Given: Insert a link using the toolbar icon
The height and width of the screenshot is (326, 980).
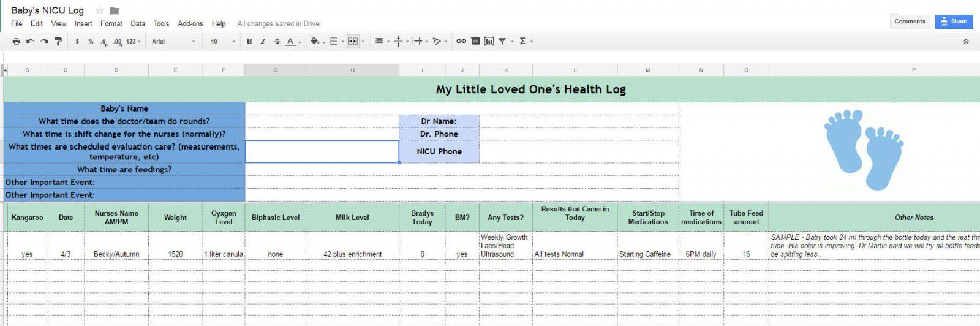Looking at the screenshot, I should coord(461,42).
